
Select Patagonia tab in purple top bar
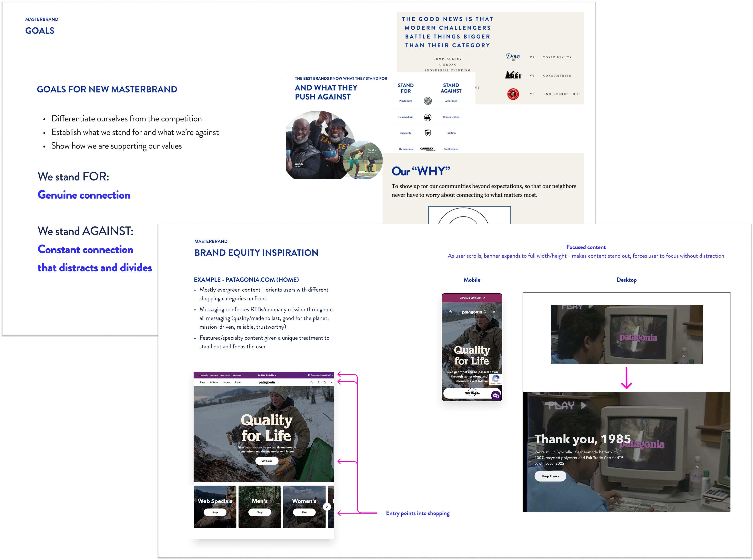[x=204, y=375]
